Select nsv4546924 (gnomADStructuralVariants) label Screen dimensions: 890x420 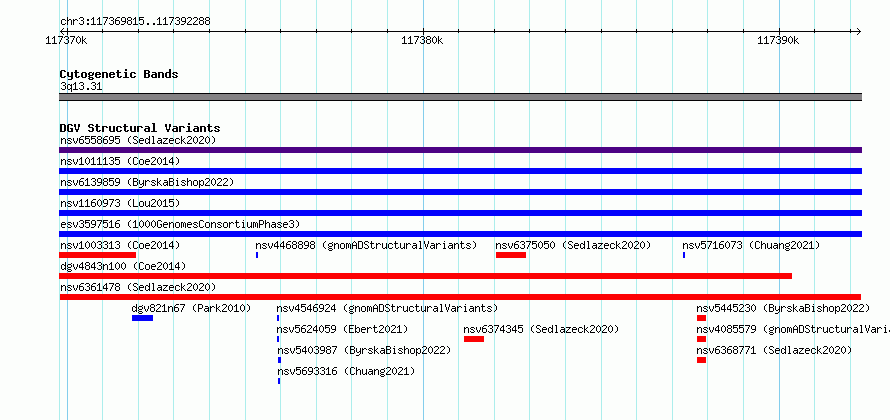pos(387,308)
